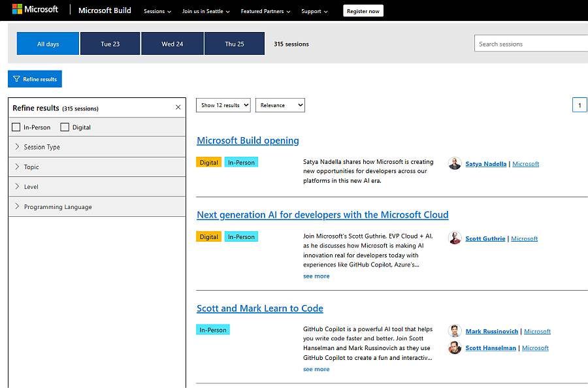Image resolution: width=588 pixels, height=388 pixels.
Task: Click Scott Hanselman's profile photo
Action: pos(455,348)
